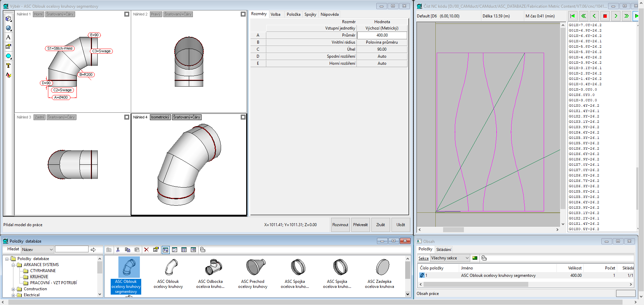Expand the Electrical folder

pos(13,295)
